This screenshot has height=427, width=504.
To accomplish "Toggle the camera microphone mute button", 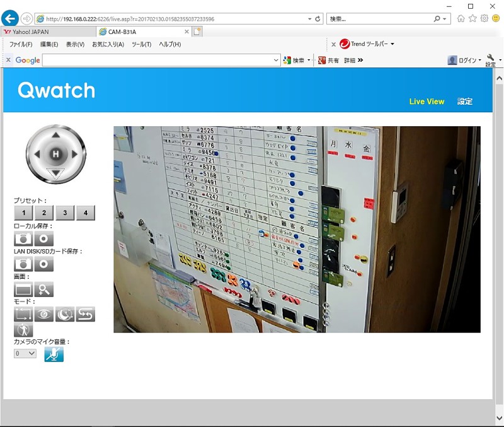I will click(54, 354).
